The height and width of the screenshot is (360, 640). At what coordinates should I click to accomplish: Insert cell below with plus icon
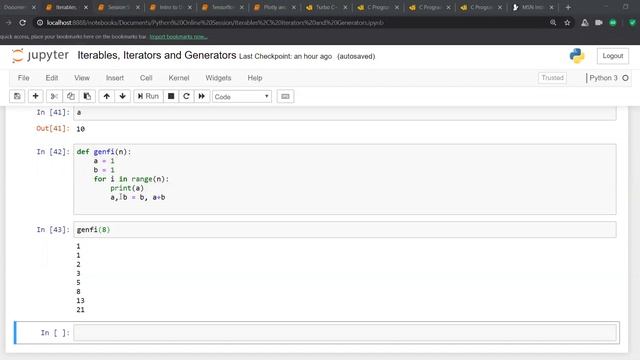36,96
